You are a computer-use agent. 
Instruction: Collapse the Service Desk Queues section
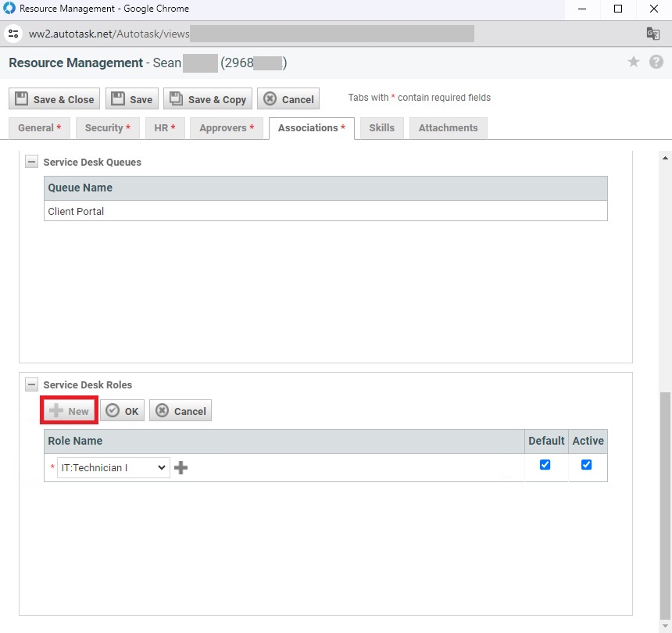(31, 162)
